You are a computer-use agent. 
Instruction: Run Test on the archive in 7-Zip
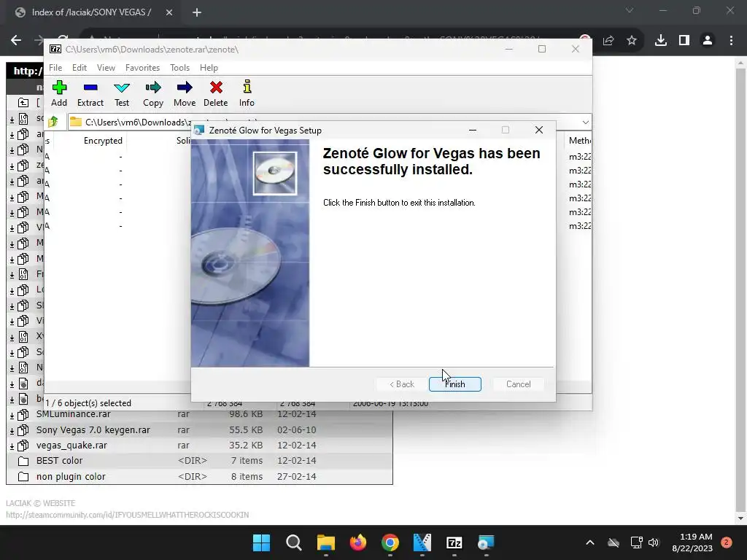click(122, 94)
